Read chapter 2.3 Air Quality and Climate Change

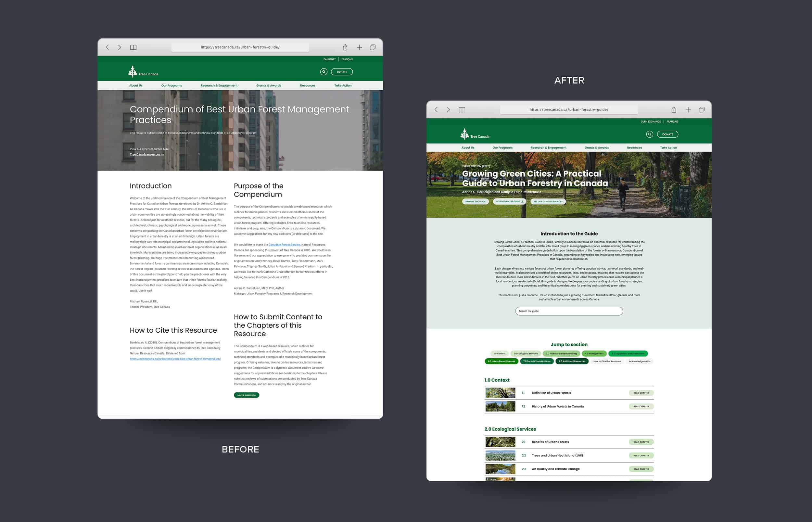(641, 469)
